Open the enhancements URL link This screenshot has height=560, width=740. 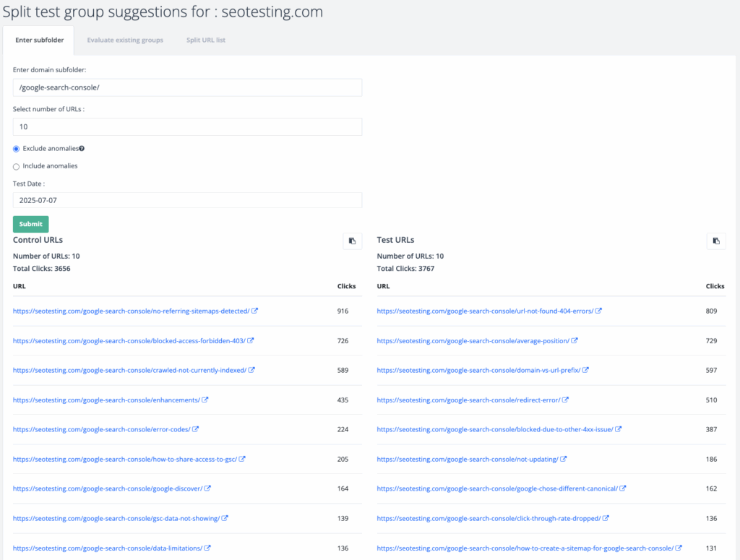(107, 400)
